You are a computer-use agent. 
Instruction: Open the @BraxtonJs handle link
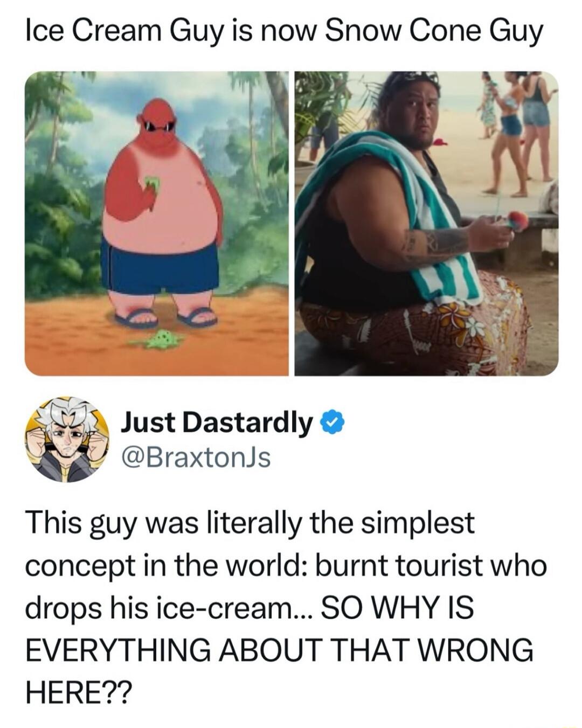tap(196, 457)
